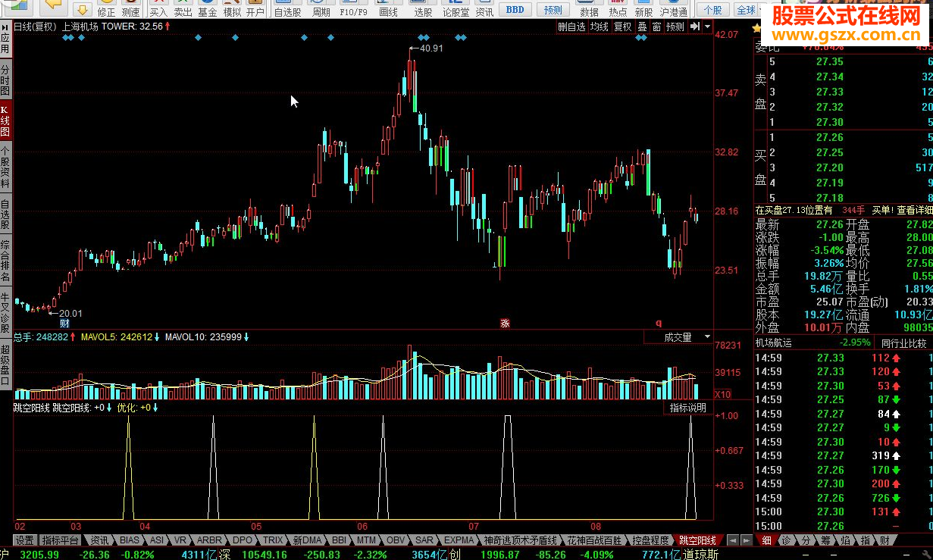Jump to latest bar with arrow icon

pos(693,27)
